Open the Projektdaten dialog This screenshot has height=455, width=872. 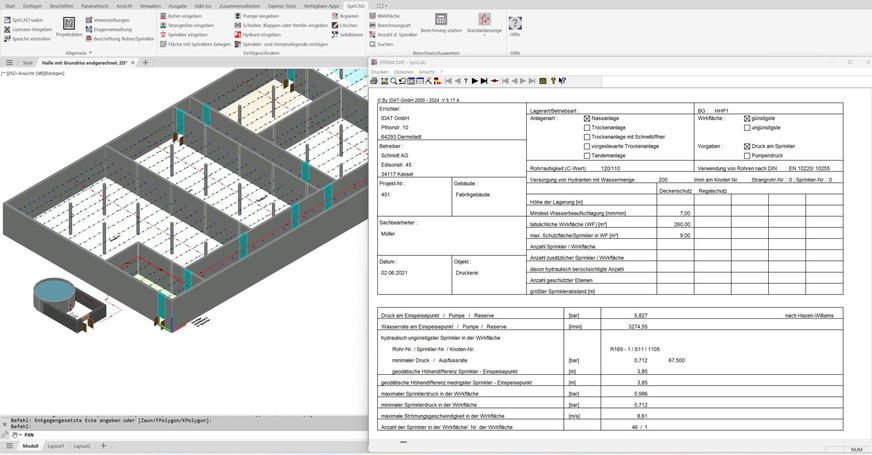pyautogui.click(x=69, y=27)
